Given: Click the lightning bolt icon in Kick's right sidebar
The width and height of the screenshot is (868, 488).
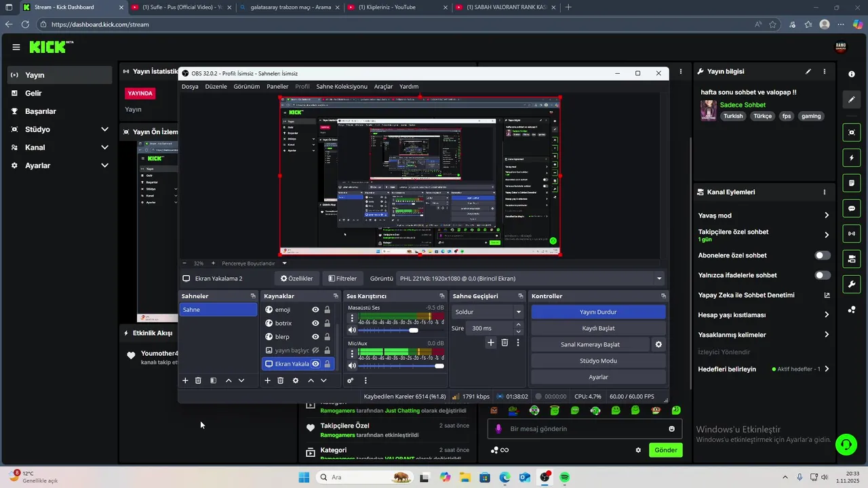Looking at the screenshot, I should (852, 158).
